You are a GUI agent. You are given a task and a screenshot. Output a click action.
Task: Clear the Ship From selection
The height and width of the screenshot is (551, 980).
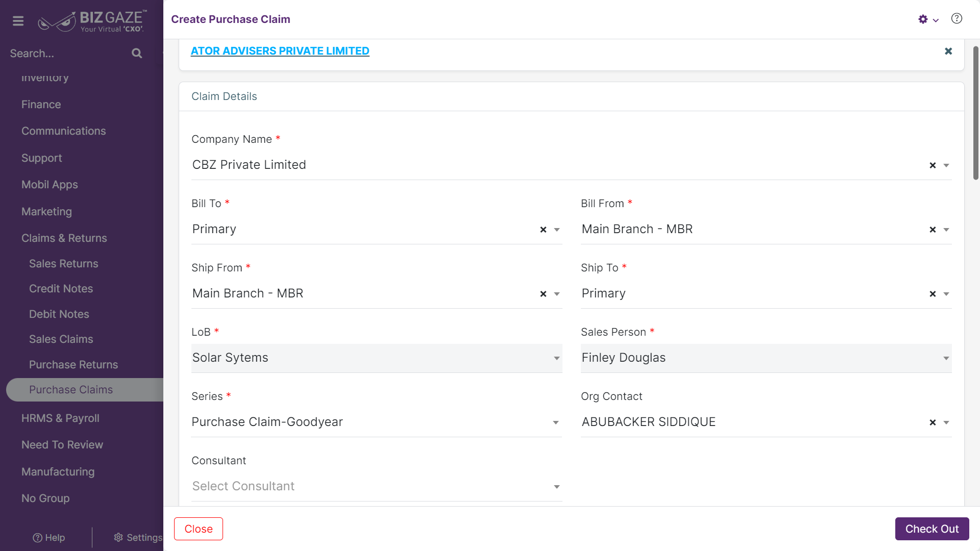tap(543, 294)
